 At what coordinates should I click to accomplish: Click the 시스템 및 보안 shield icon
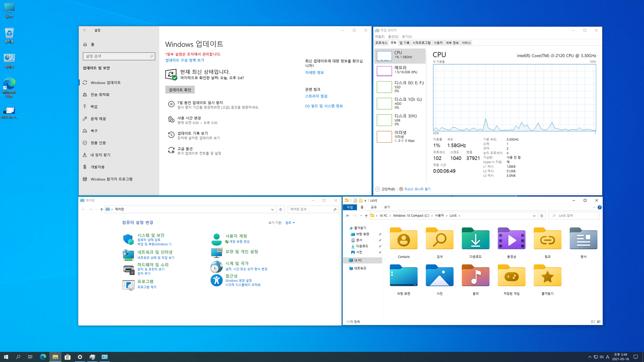128,239
